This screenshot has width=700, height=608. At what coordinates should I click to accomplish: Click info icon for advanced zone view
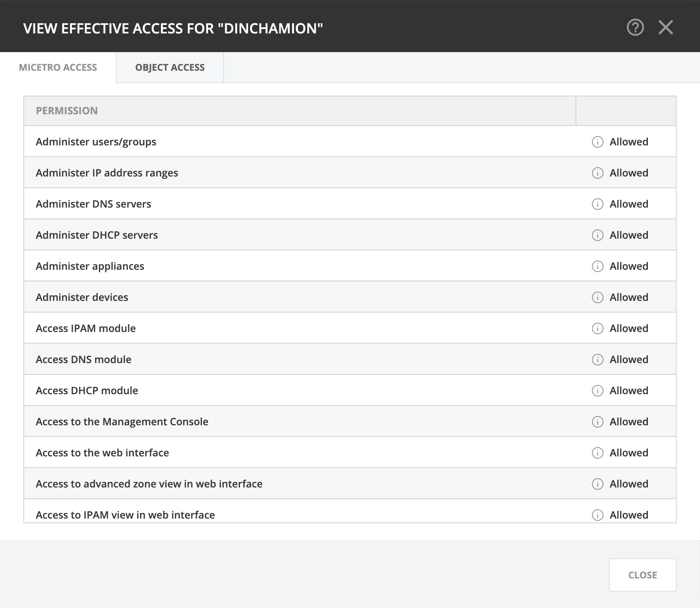tap(597, 484)
